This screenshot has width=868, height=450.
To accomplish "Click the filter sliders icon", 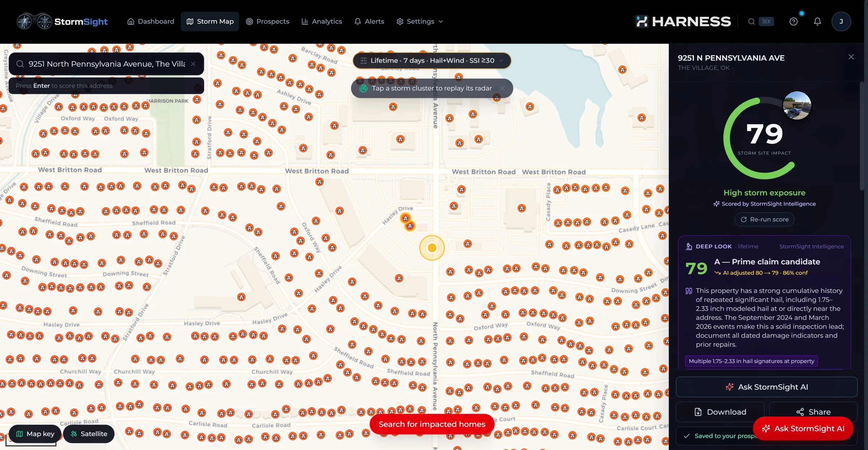I will pos(363,60).
